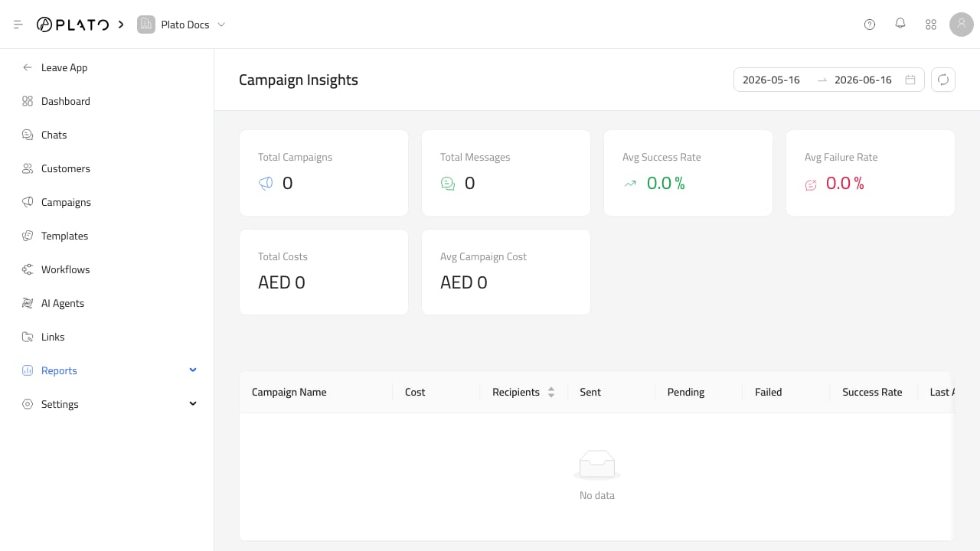980x551 pixels.
Task: Open notifications bell
Action: click(x=900, y=24)
